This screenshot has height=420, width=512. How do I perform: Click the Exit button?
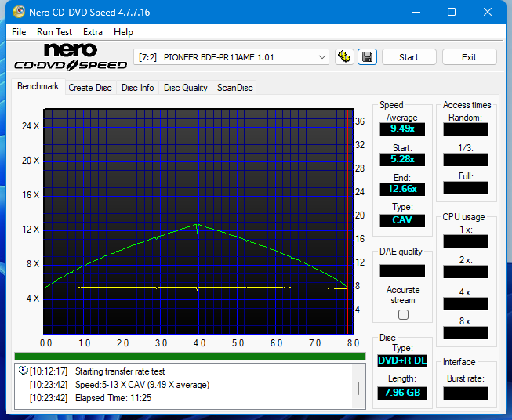pos(469,57)
